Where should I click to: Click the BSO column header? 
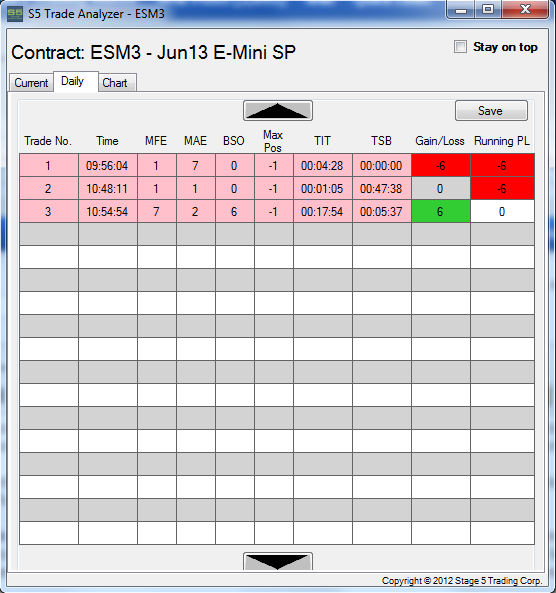pyautogui.click(x=234, y=141)
